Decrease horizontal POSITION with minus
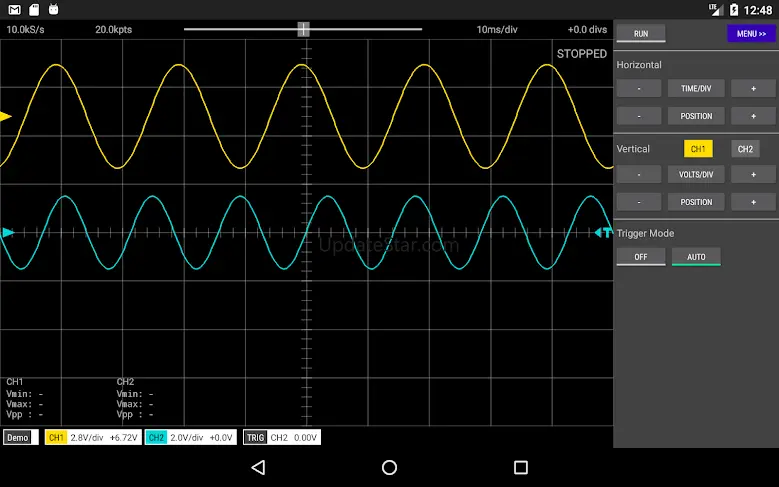The height and width of the screenshot is (487, 779). [x=639, y=116]
